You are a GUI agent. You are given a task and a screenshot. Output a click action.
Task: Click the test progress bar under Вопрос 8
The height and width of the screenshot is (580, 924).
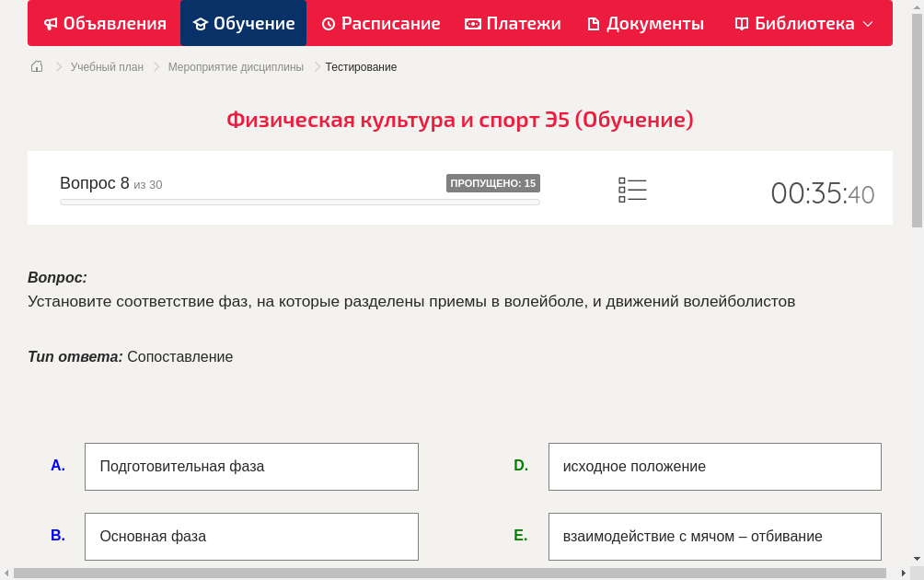click(x=299, y=202)
